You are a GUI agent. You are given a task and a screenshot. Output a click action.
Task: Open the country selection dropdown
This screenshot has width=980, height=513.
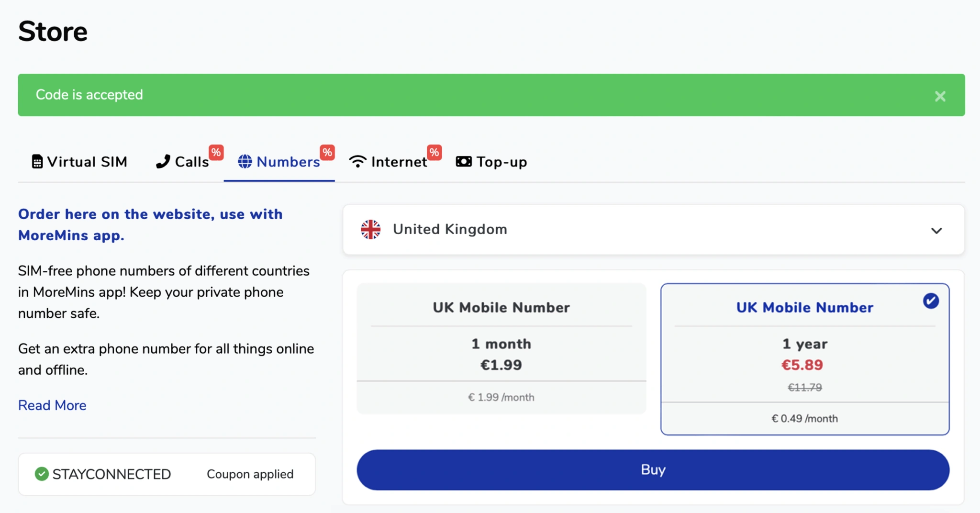click(653, 230)
